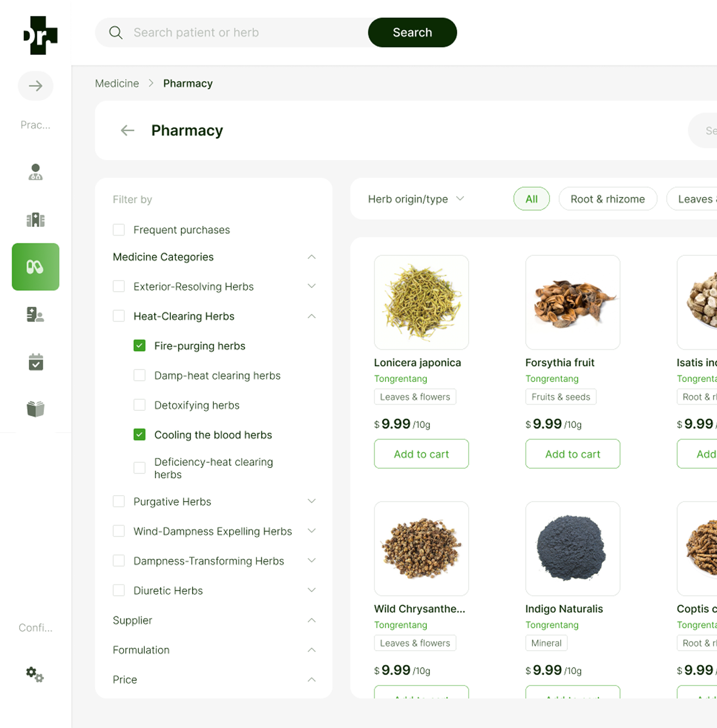Open the patient records sidebar icon

(35, 314)
